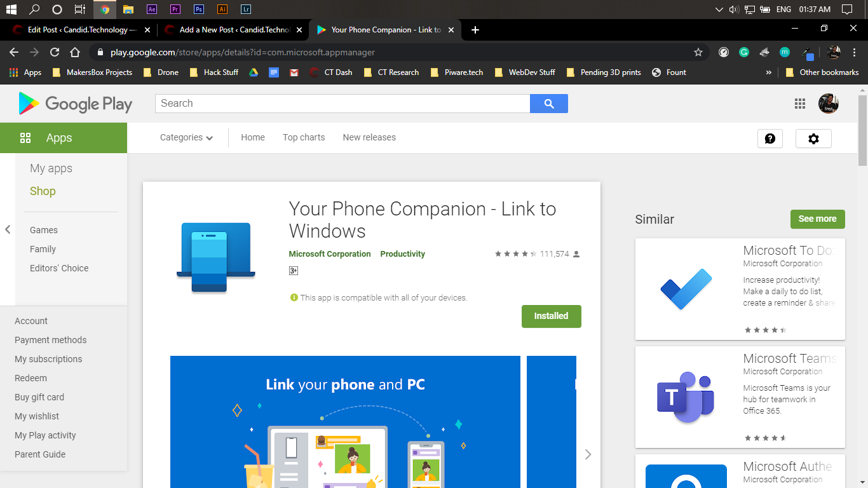Show hidden system tray icons
The width and height of the screenshot is (868, 488).
click(x=719, y=10)
